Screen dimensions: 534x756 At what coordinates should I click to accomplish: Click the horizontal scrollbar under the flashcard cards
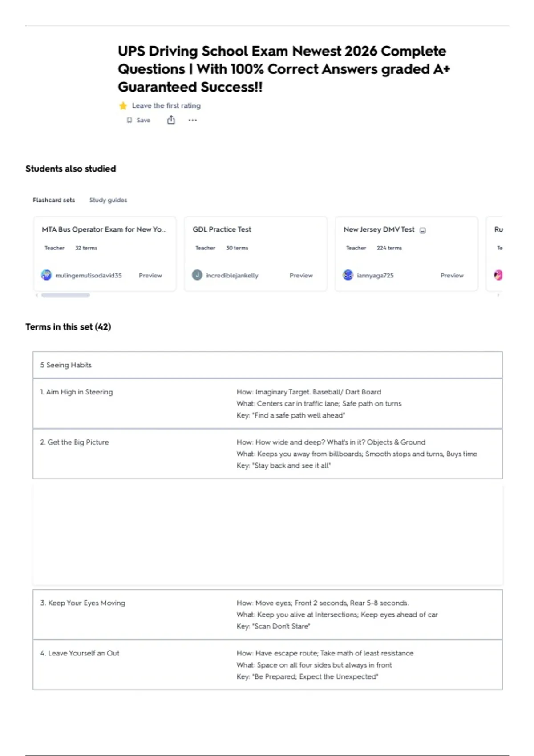pyautogui.click(x=65, y=295)
